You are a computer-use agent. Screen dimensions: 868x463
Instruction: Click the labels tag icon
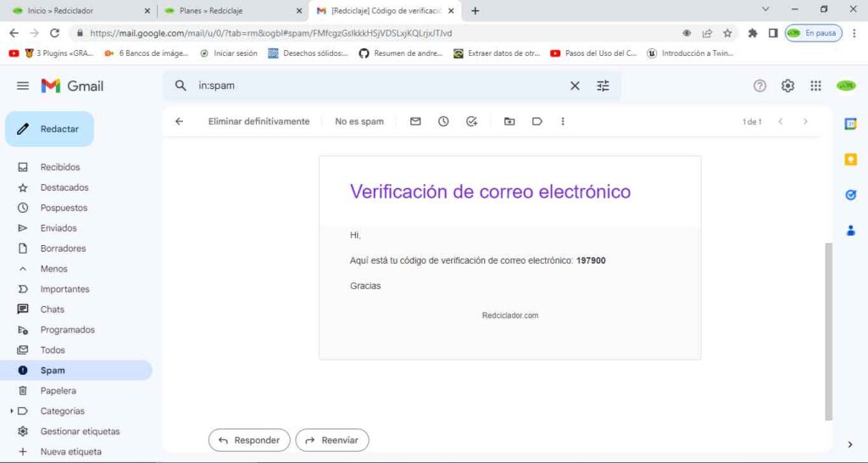tap(537, 121)
